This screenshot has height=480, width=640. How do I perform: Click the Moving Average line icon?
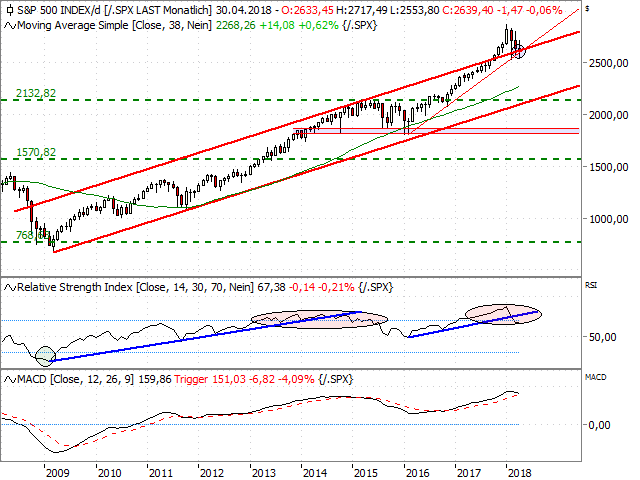click(9, 26)
